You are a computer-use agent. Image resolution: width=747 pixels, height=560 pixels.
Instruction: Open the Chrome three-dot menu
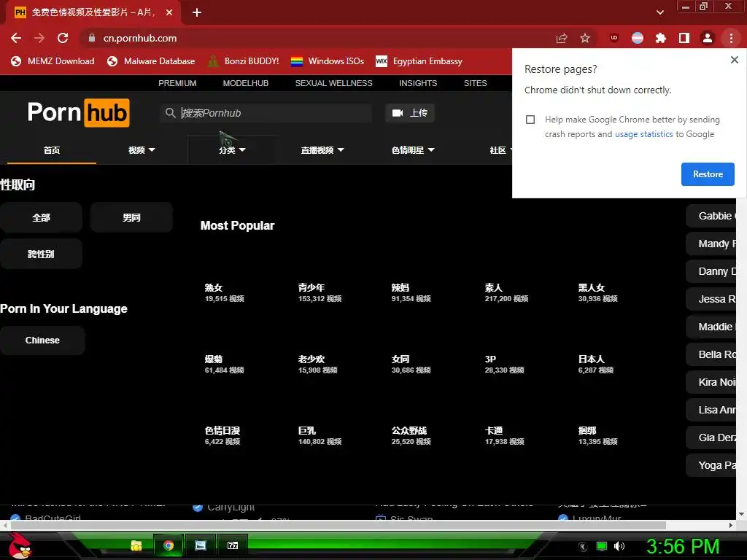(x=731, y=38)
